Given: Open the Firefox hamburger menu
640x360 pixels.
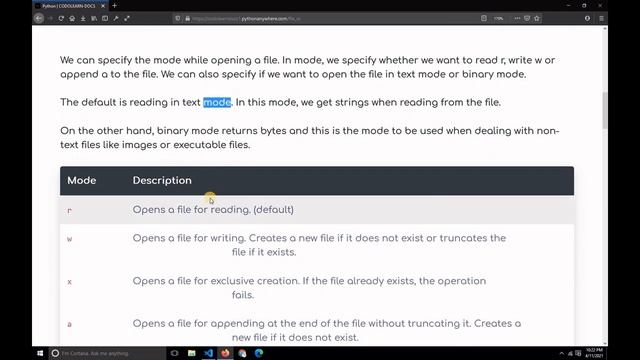Looking at the screenshot, I should click(601, 18).
